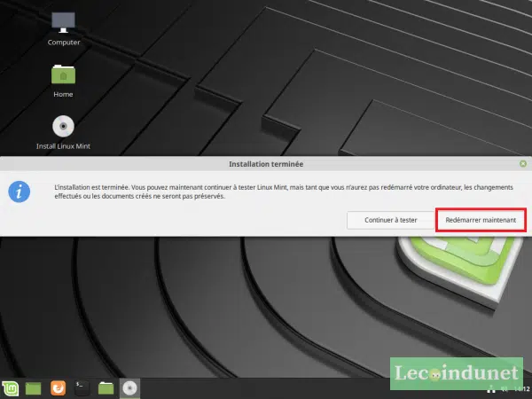Open the Files manager from the panel
532x399 pixels.
(106, 388)
